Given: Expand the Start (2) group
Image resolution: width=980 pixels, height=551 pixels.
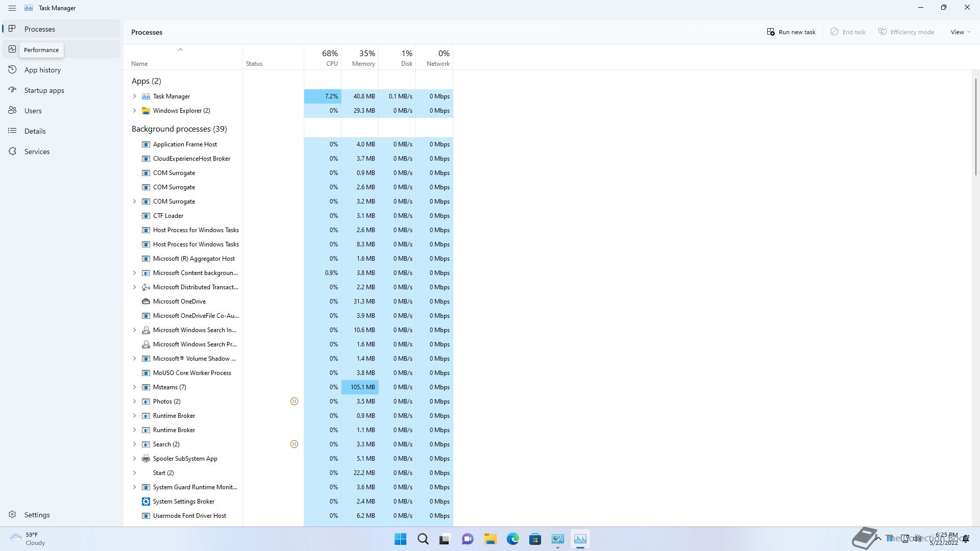Looking at the screenshot, I should coord(135,473).
